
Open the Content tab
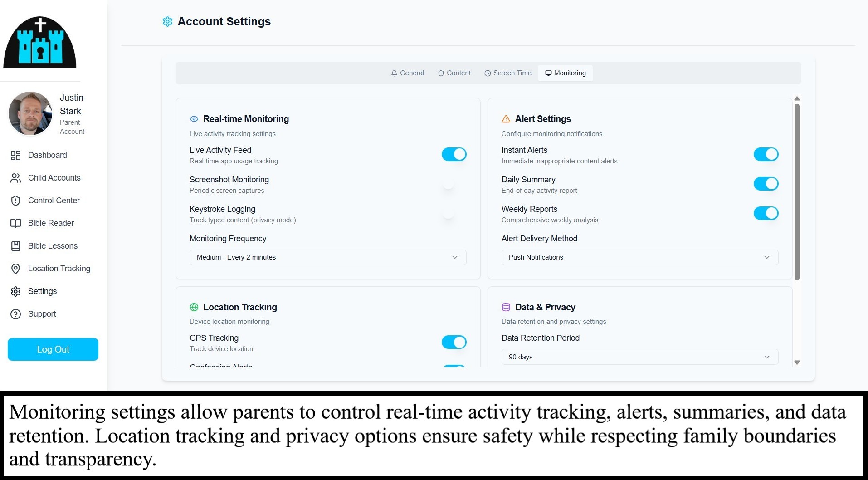(454, 73)
